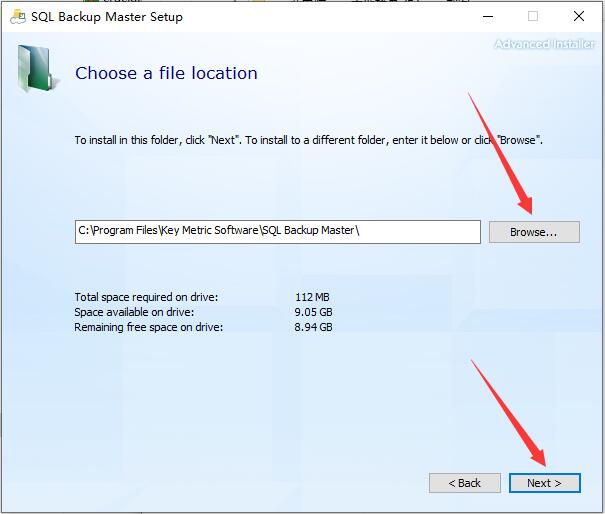Click the 'Remaining free space on drive:' label
Viewport: 605px width, 514px height.
click(x=149, y=327)
